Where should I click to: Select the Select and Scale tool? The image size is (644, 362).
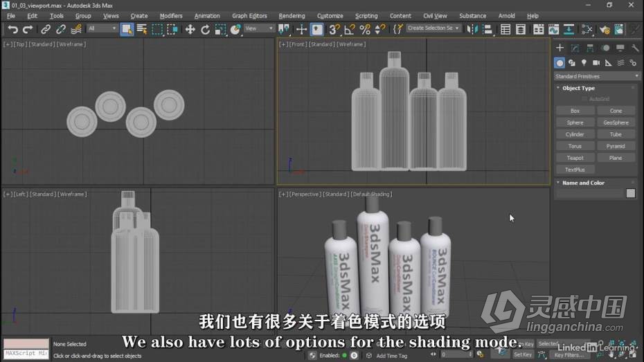click(x=221, y=29)
